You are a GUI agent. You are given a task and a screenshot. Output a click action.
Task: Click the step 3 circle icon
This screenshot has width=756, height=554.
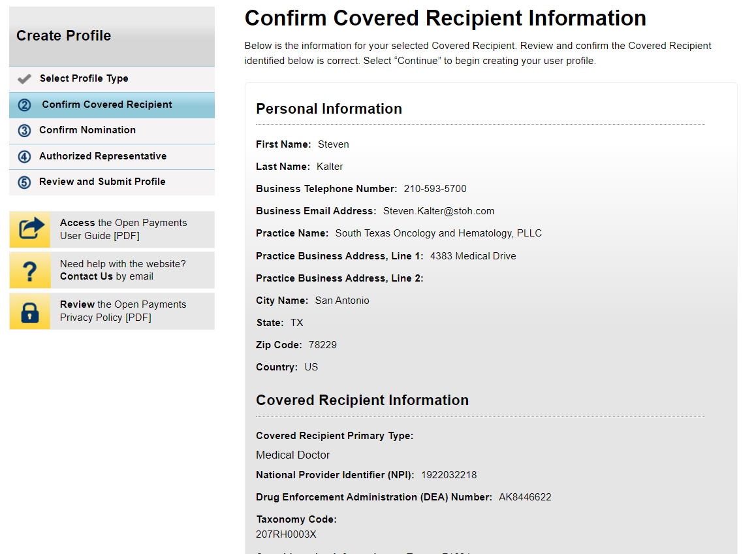coord(24,131)
